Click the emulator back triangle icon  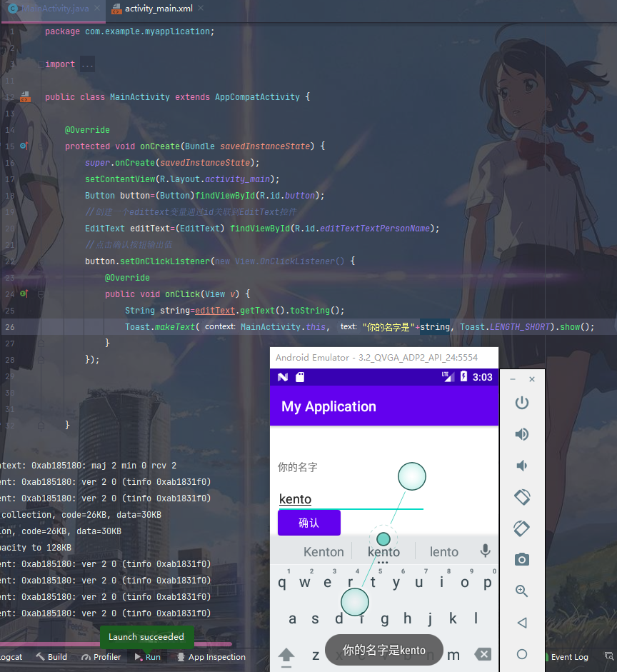[x=522, y=623]
